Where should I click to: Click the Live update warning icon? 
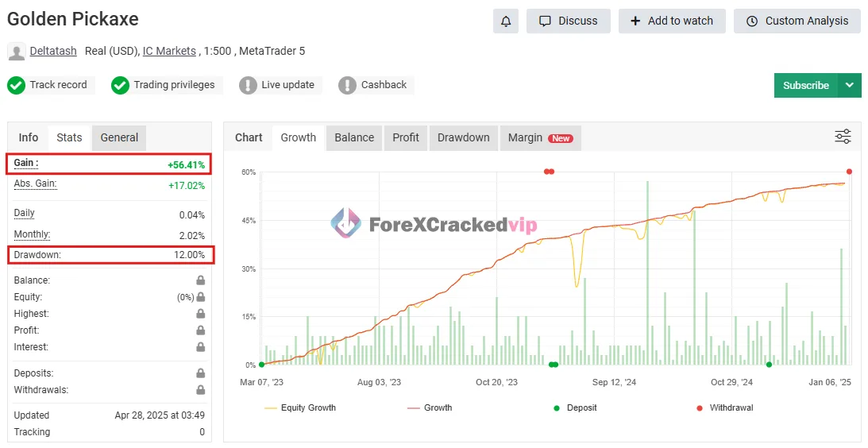click(x=248, y=85)
